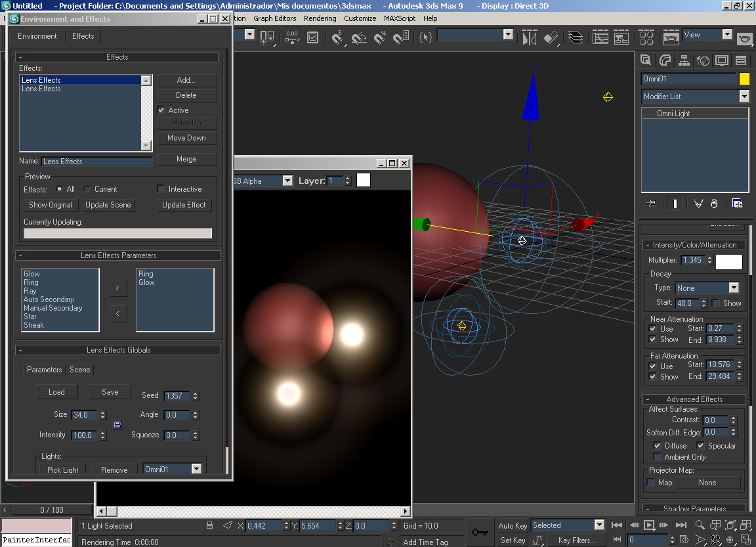Viewport: 756px width, 547px height.
Task: Switch to the Motion command panel
Action: [x=703, y=61]
